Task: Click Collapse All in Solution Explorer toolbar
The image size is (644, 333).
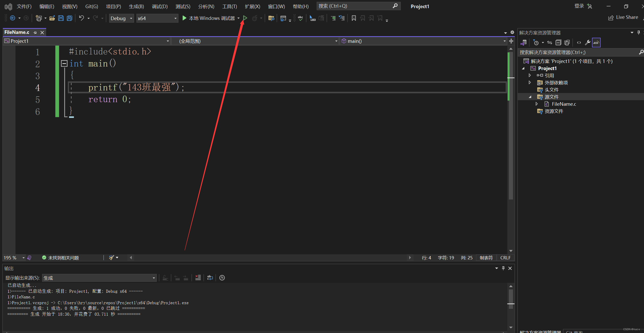Action: 558,43
